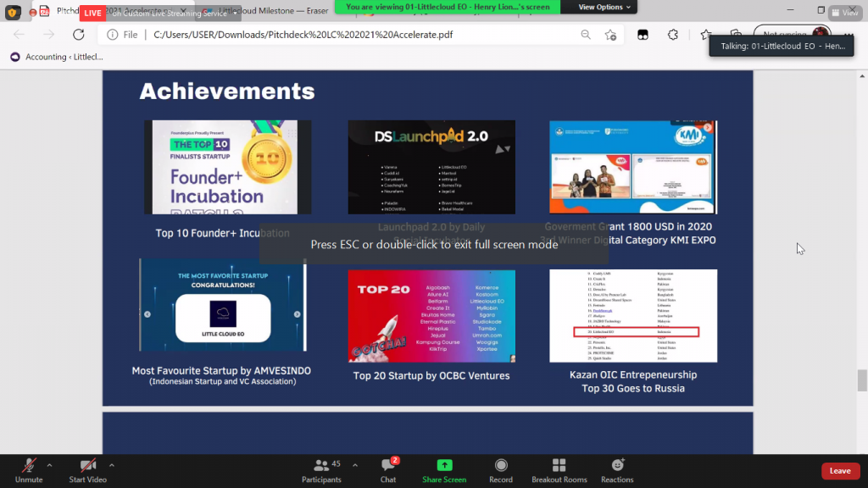Click the Talking: 01-Littlecloud EO tooltip
Screen dimensions: 868x488
point(782,46)
